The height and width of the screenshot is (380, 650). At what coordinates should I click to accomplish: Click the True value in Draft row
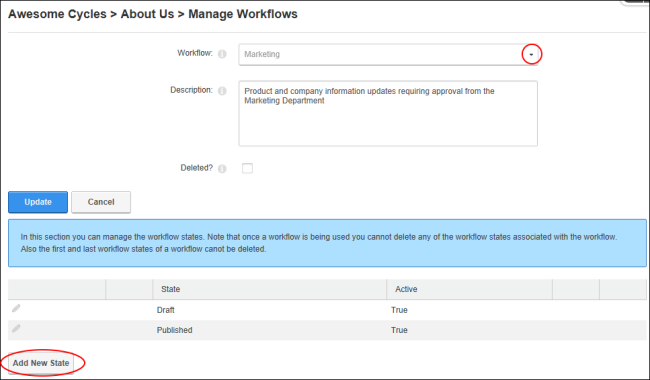tap(399, 310)
